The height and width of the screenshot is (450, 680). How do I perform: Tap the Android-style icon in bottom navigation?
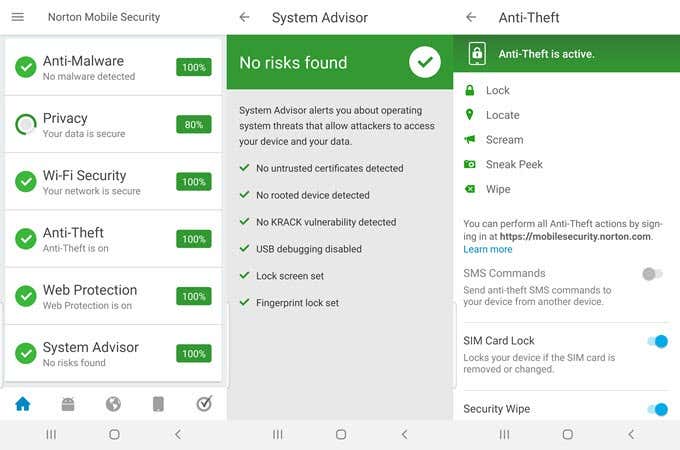(x=68, y=404)
